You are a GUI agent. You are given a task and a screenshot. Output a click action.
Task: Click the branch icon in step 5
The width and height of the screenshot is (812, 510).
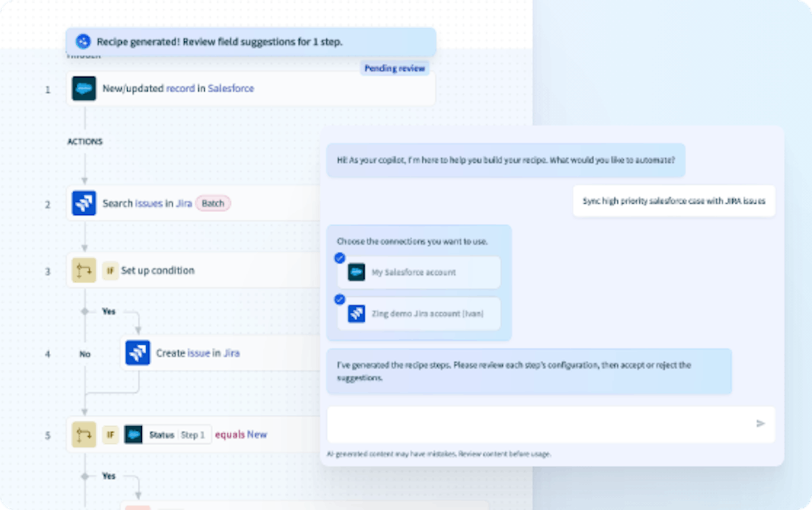pos(85,435)
